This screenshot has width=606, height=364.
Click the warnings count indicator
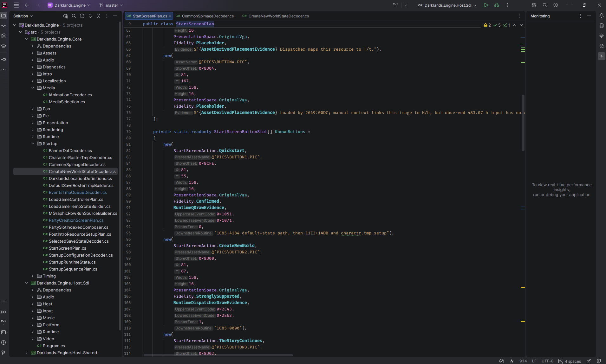487,25
